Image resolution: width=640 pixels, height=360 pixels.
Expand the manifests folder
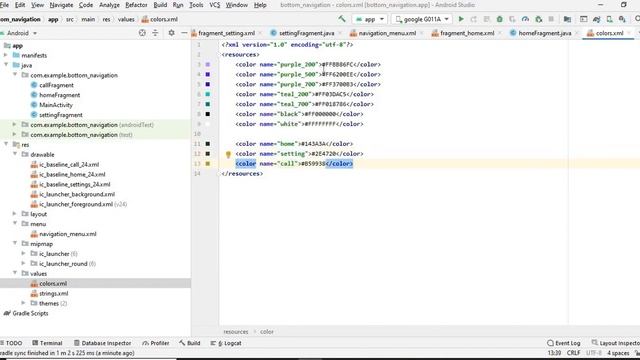6,55
